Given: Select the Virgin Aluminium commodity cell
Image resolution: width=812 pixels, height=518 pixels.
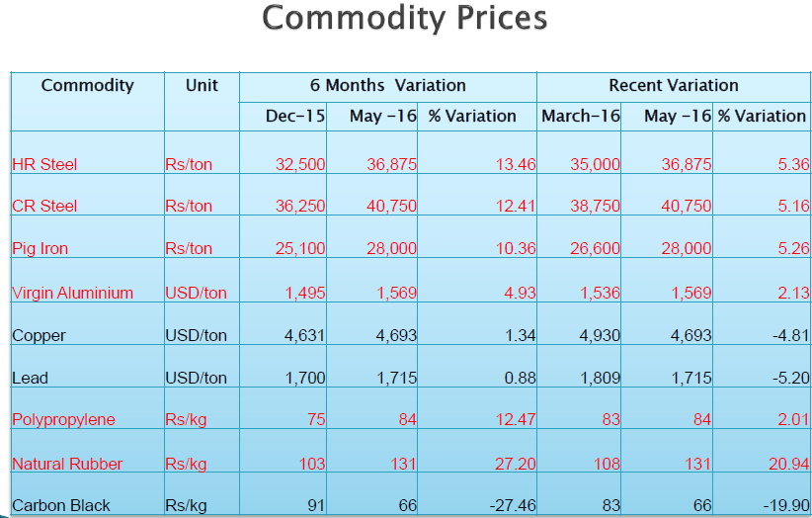Looking at the screenshot, I should click(x=72, y=293).
